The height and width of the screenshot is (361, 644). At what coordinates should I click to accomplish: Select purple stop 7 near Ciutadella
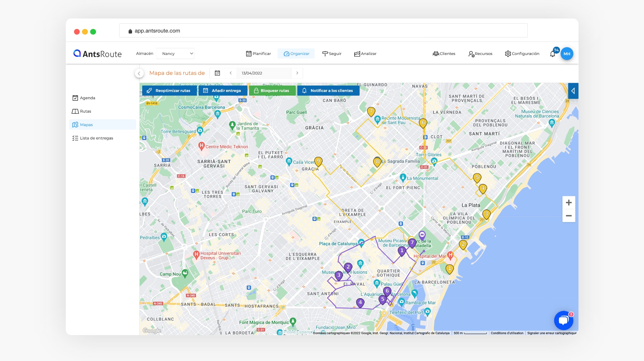tap(412, 243)
